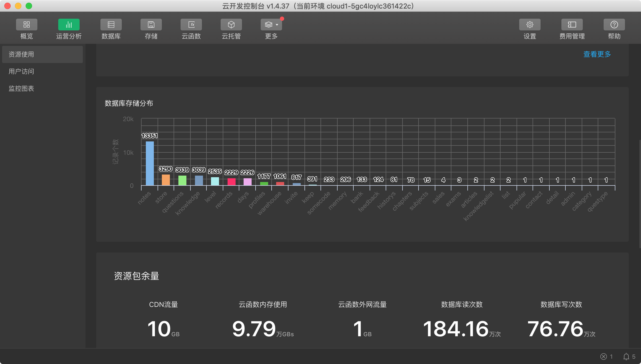Open the 数据库 database icon
The image size is (641, 364).
tap(111, 25)
